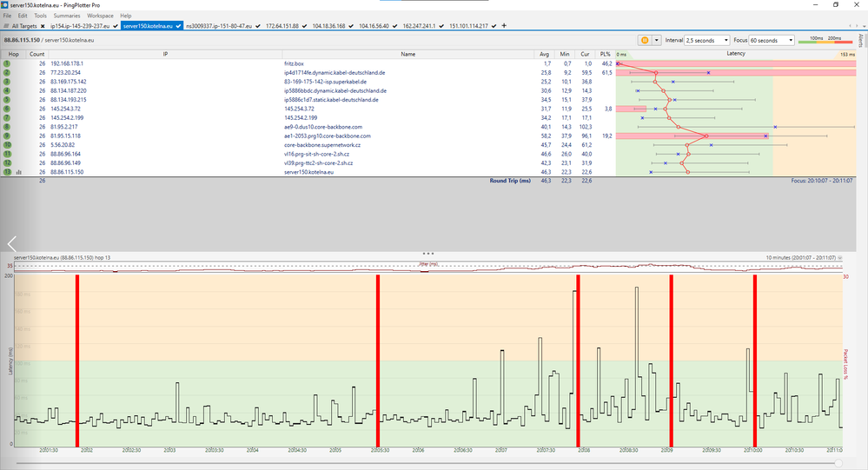Sort by the Cur column header
This screenshot has height=470, width=868.
[x=585, y=54]
